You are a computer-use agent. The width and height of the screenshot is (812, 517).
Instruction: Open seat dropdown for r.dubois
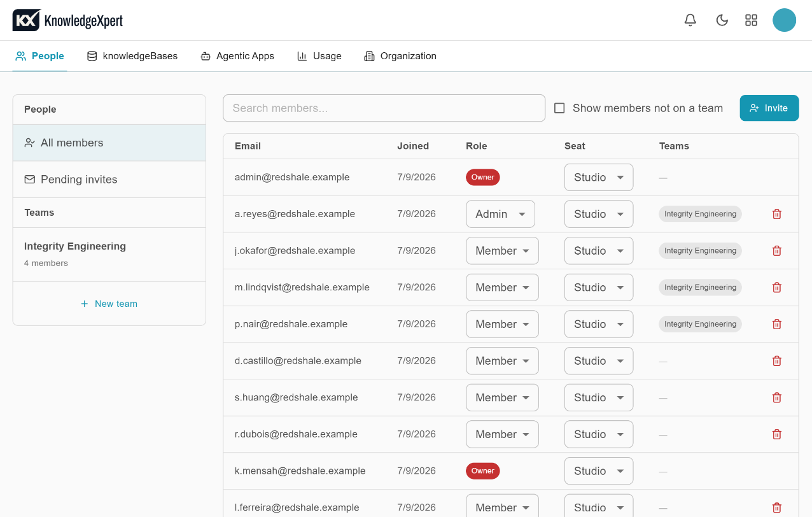599,434
